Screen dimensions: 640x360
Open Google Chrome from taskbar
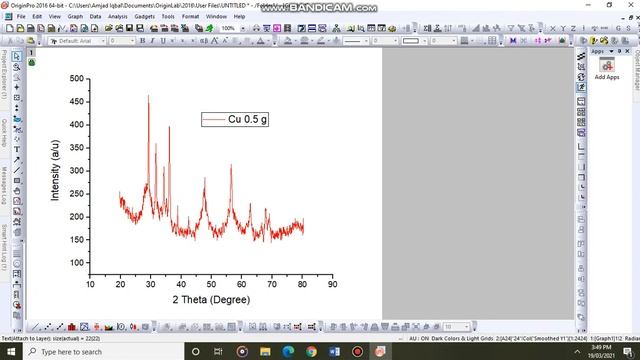tap(311, 351)
